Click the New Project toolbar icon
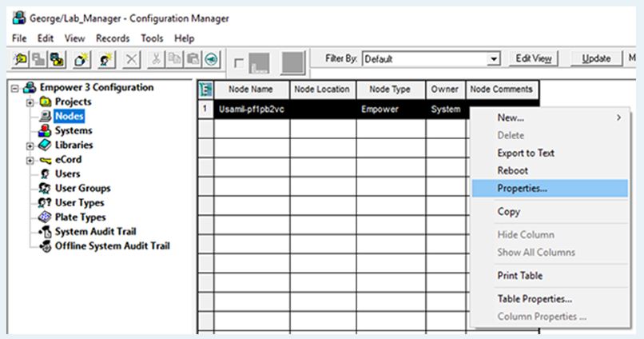This screenshot has height=339, width=644. (x=82, y=60)
